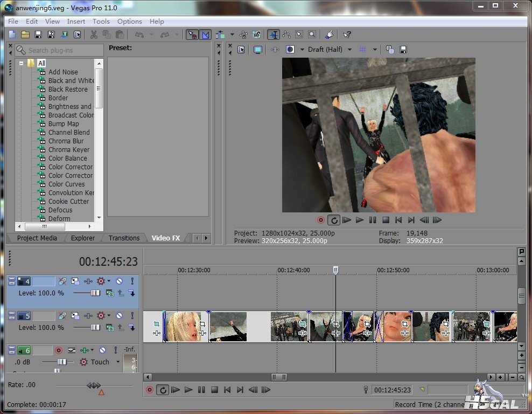Select the Bump Map effect

(x=64, y=123)
